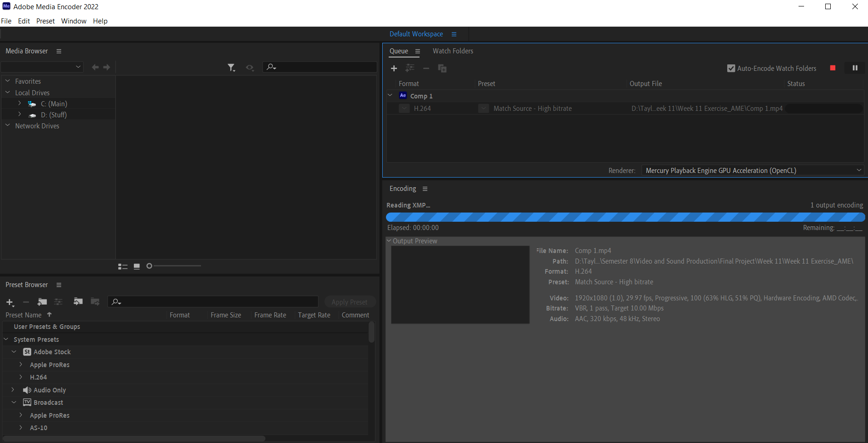
Task: Collapse the Comp 1 queue item
Action: [390, 96]
